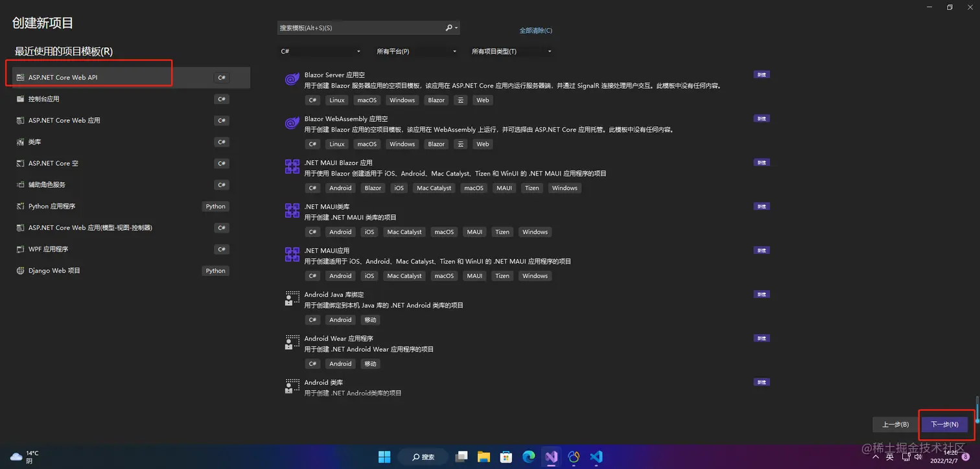Click the Blazor Server 应用空 template icon

[291, 79]
